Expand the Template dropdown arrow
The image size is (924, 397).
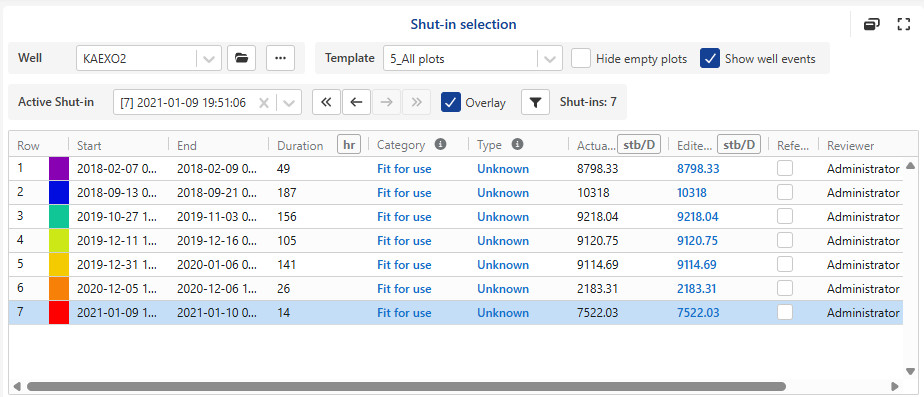coord(549,58)
